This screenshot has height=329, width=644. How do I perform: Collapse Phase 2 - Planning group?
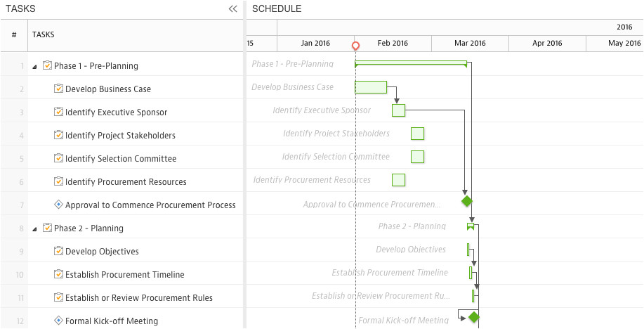pos(34,228)
